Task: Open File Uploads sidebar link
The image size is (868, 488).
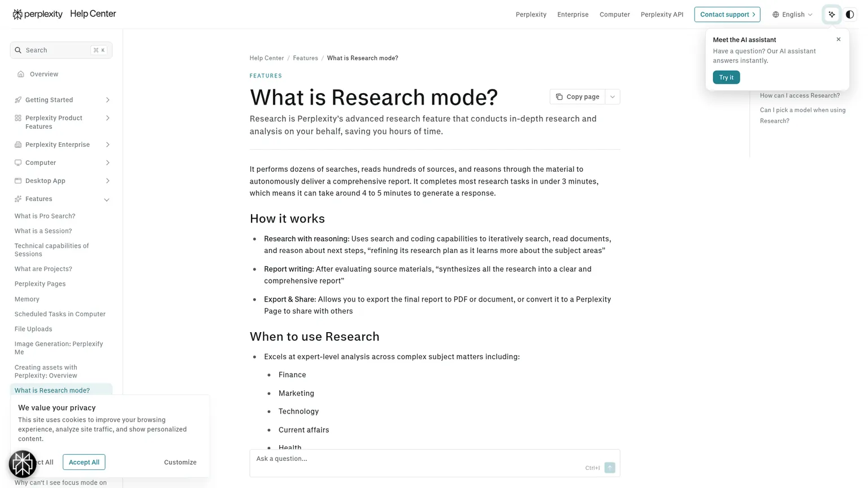Action: 33,329
